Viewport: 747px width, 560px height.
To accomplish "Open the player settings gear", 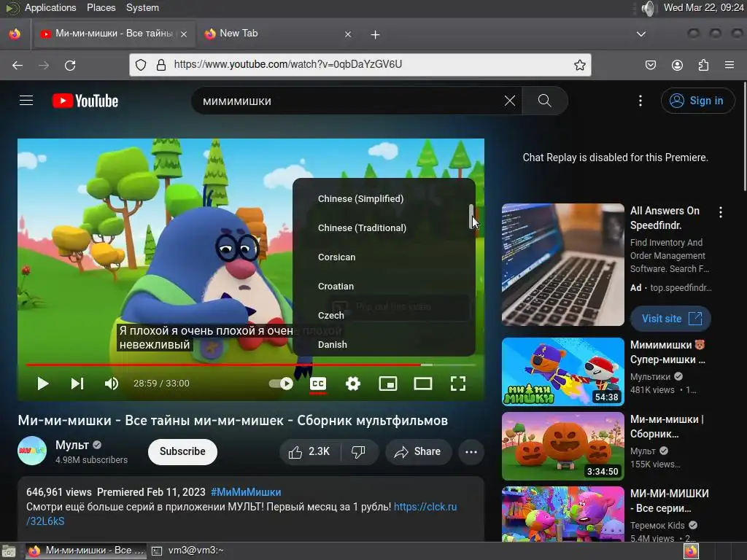I will (x=353, y=384).
